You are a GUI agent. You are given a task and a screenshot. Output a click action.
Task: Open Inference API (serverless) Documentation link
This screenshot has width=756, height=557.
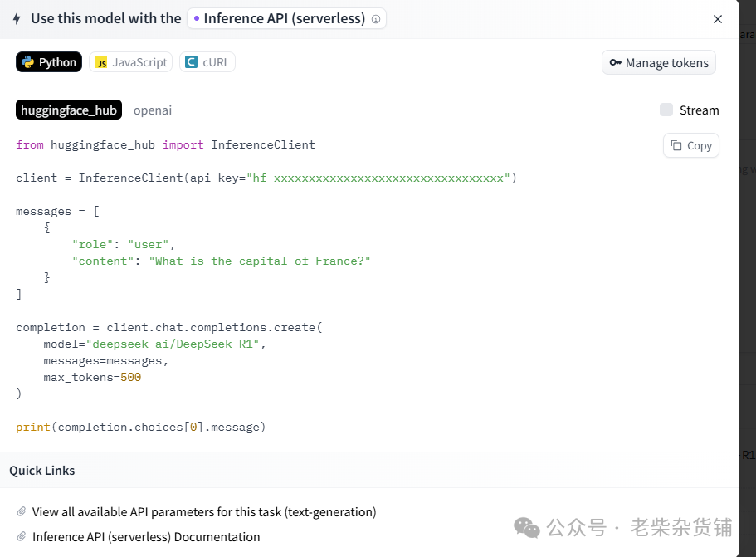coord(146,537)
